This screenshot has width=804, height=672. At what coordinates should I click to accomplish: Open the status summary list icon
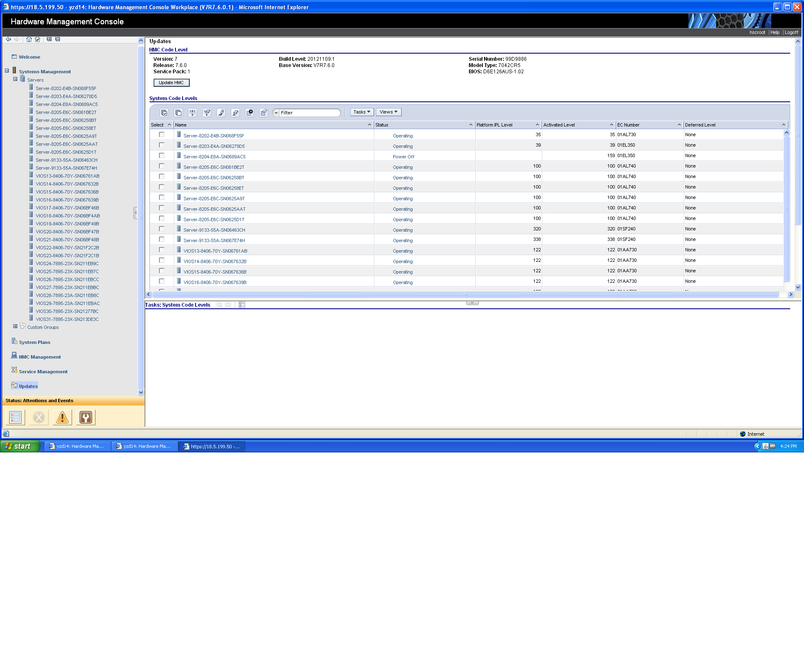15,417
